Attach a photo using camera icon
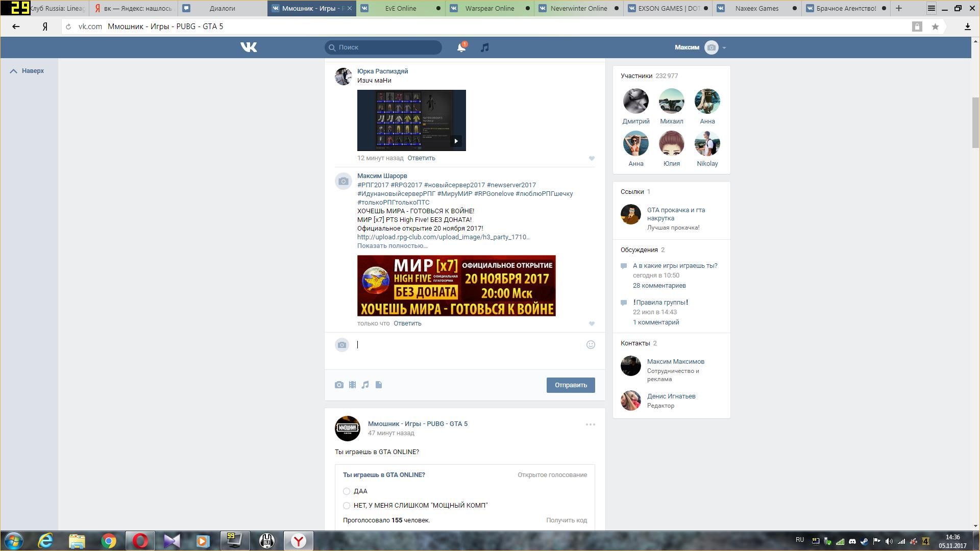 339,385
